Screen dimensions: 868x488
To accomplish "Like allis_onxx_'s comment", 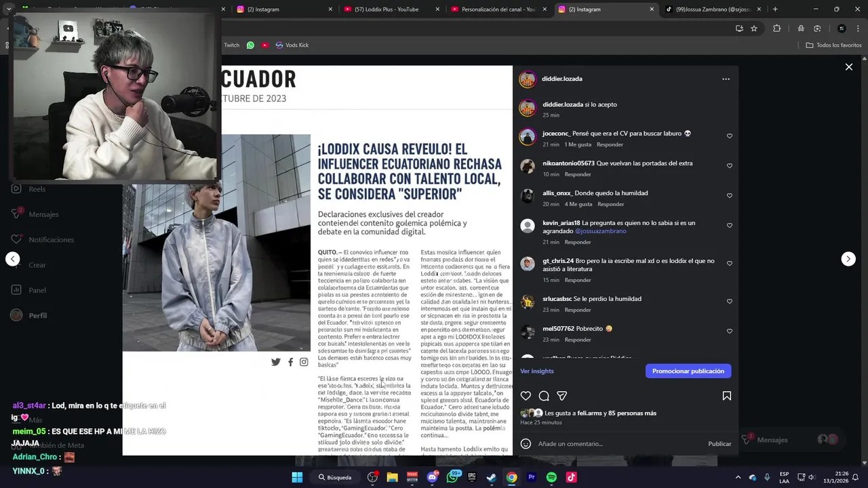I will tap(730, 196).
